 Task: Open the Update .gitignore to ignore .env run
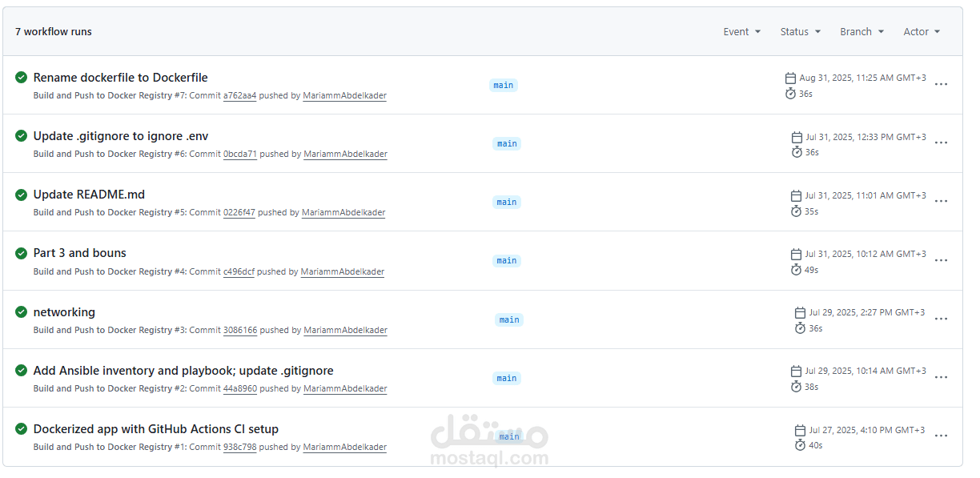click(121, 136)
